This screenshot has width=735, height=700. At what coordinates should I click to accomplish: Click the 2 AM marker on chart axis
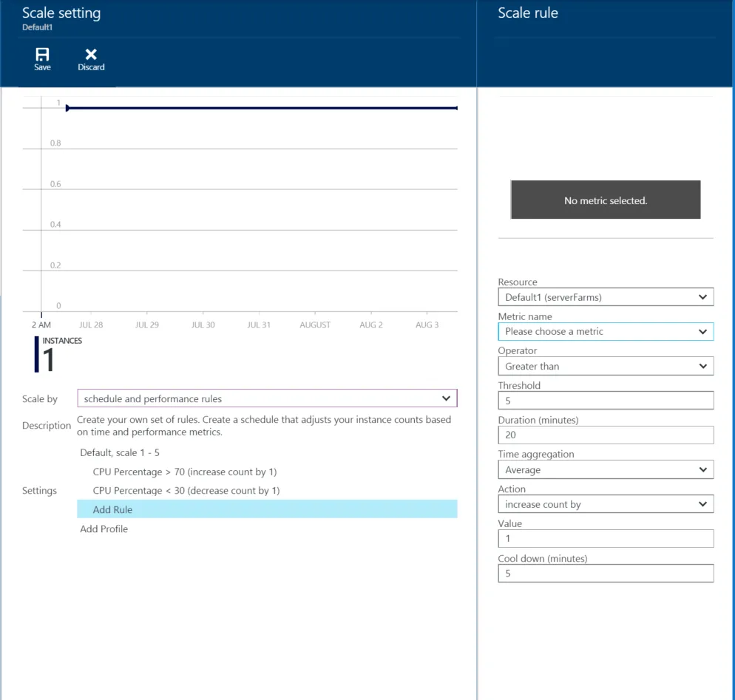click(x=41, y=324)
